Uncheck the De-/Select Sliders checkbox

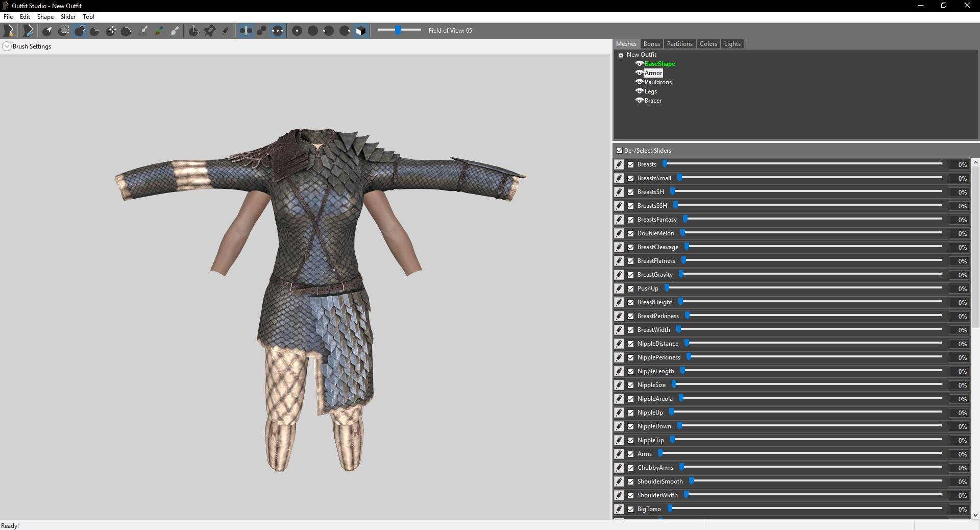(619, 151)
